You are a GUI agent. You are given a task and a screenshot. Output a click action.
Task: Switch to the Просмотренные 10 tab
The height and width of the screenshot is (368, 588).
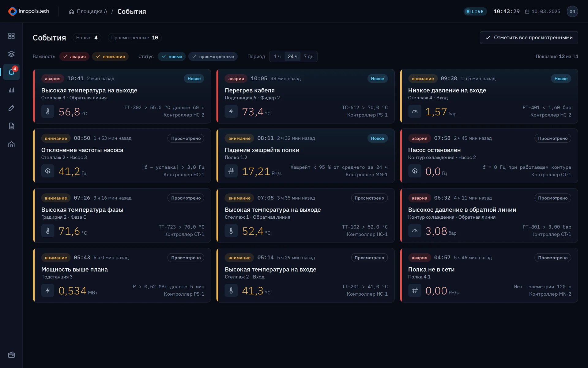134,38
